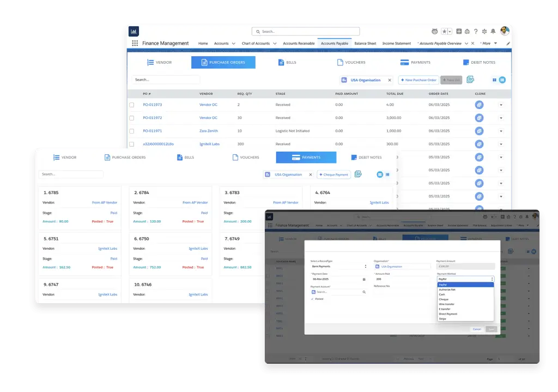Open row actions menu for PO-011972
This screenshot has height=392, width=558.
501,118
